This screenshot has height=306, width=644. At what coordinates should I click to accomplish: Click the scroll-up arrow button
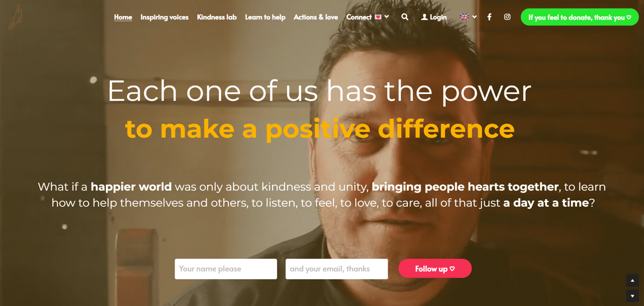tap(632, 280)
